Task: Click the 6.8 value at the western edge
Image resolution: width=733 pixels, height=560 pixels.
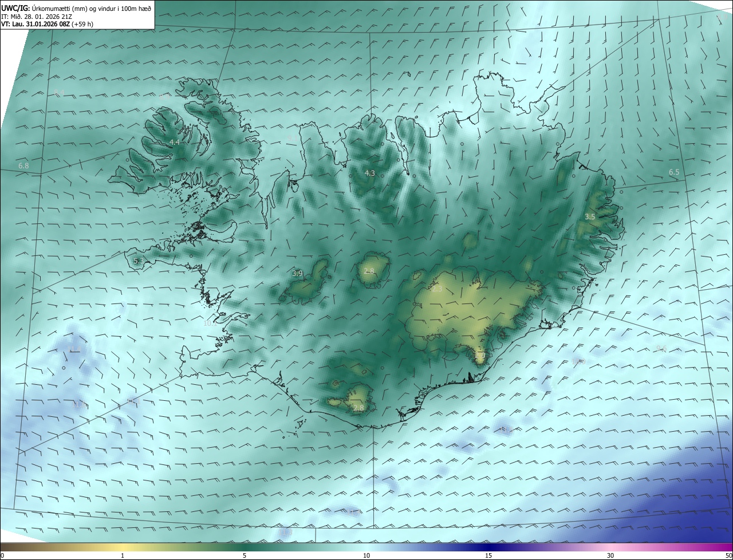Action: (23, 166)
